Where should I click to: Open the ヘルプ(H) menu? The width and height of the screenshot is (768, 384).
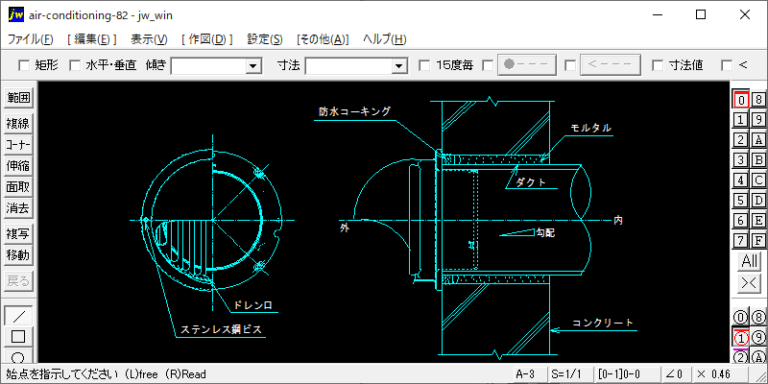(384, 39)
